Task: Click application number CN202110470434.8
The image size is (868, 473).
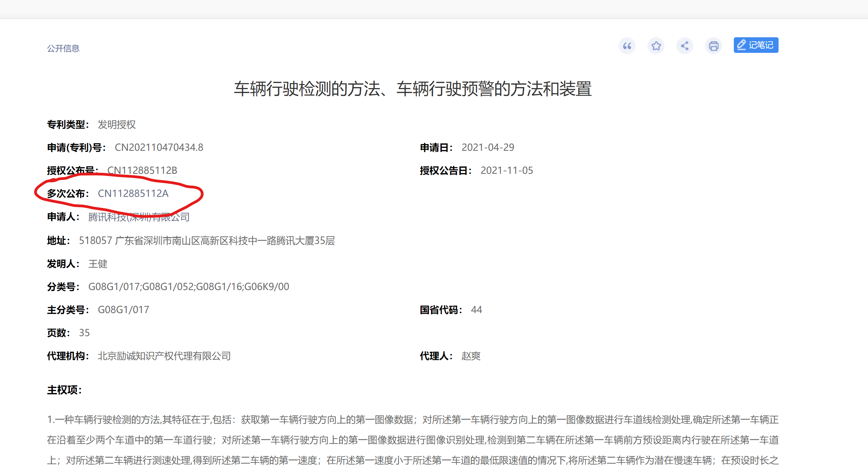Action: coord(159,147)
